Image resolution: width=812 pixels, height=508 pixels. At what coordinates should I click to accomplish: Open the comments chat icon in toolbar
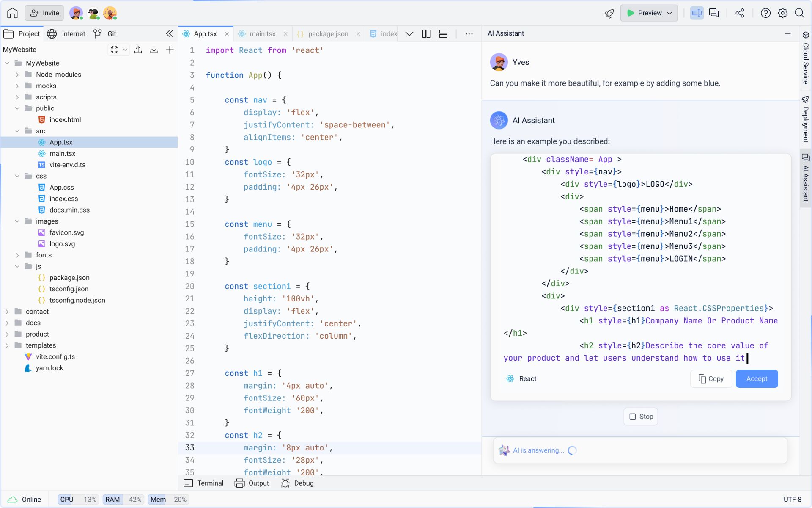(714, 13)
